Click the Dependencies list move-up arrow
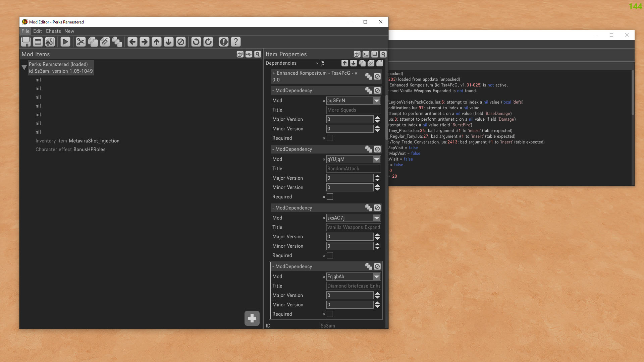 click(345, 63)
